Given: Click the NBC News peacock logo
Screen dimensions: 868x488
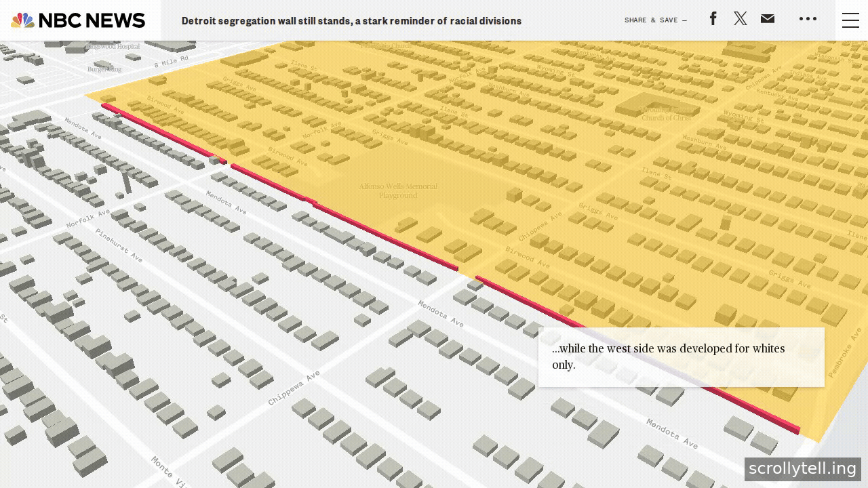Looking at the screenshot, I should [x=22, y=20].
